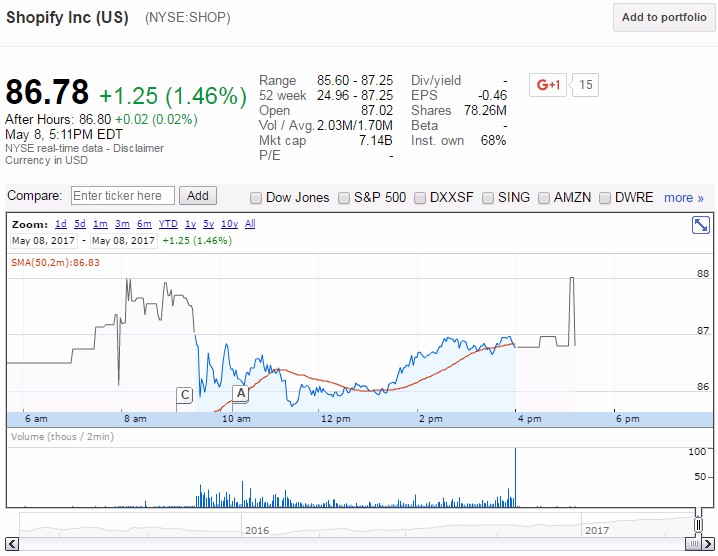Click the right scroll arrow under the chart
Viewport: 718px width, 556px height.
(x=708, y=544)
